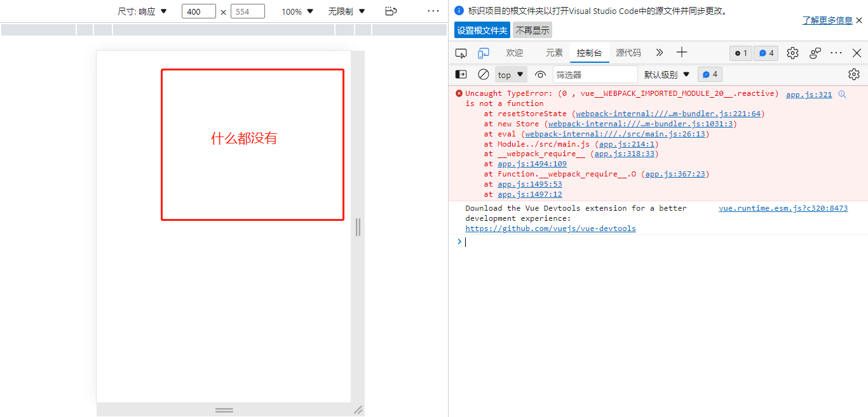Screen dimensions: 868x417
Task: Click the Uncaught TypeError message text
Action: [x=621, y=98]
